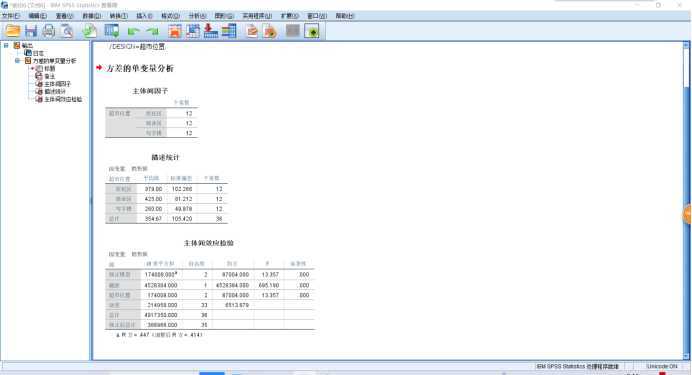Open the 文件(F) menu
692x375 pixels.
(11, 16)
